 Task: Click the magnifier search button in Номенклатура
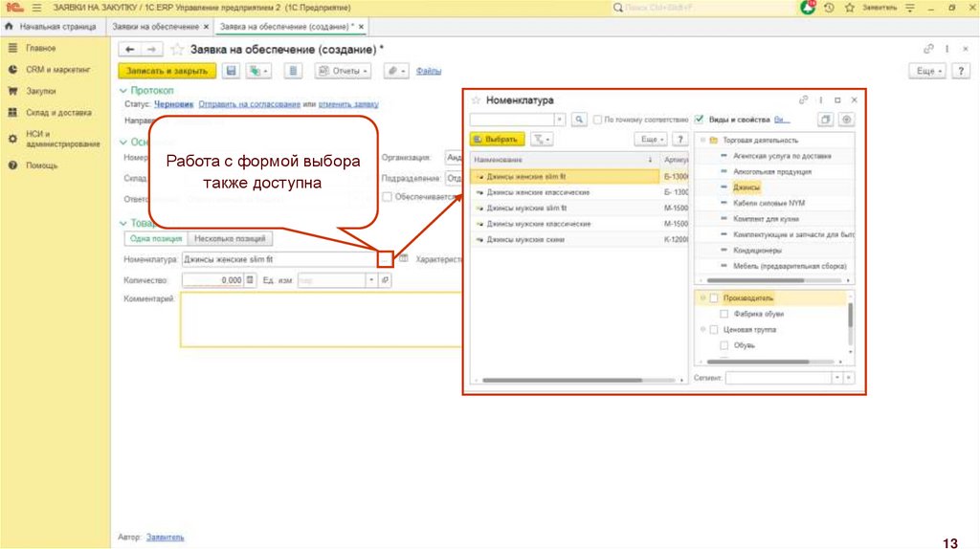pos(579,120)
